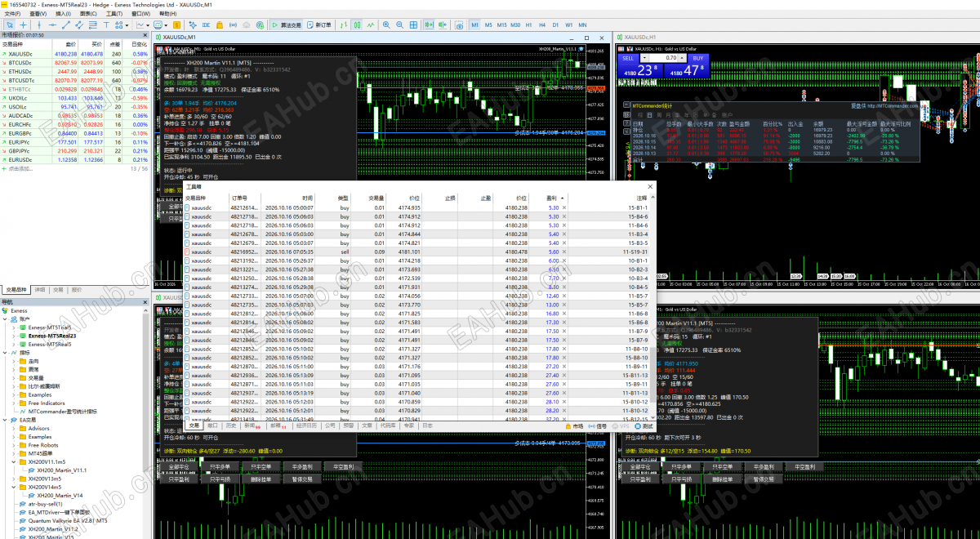Screen dimensions: 980x539
Task: Select Exness-MT5Real23 account in navigator
Action: coord(52,336)
